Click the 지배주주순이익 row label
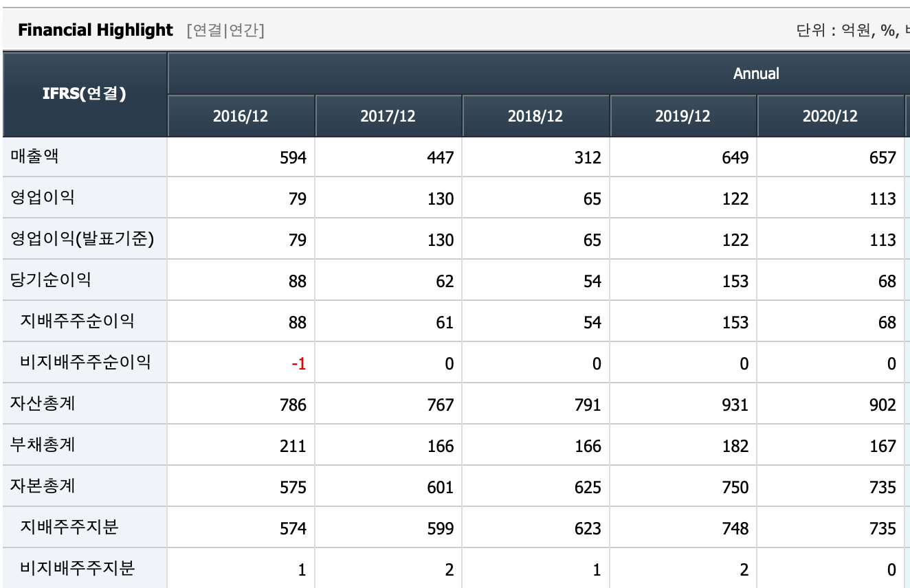Viewport: 910px width, 588px height. (77, 321)
